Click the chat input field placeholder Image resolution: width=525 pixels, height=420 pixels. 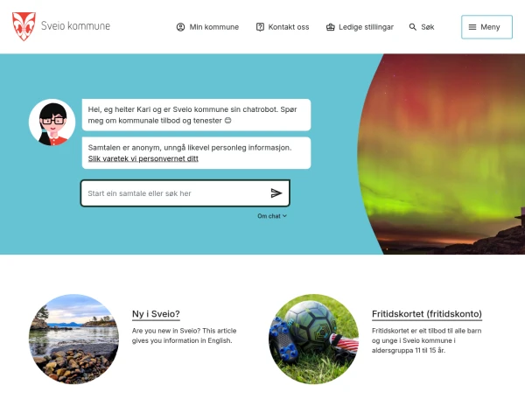click(139, 193)
